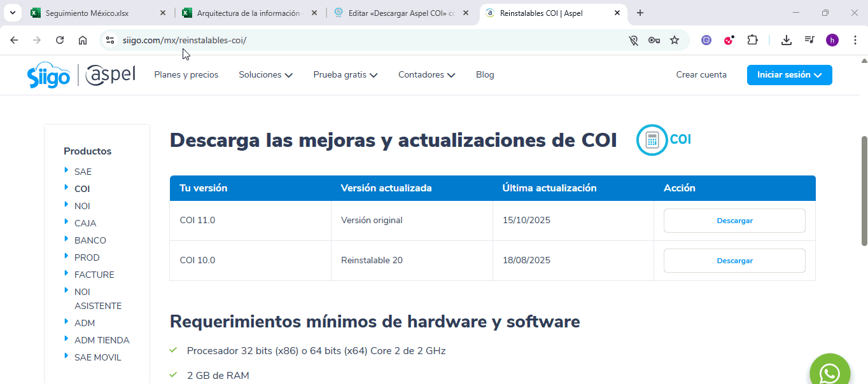Download COI 11.0 using Descargar
This screenshot has width=868, height=384.
(734, 221)
